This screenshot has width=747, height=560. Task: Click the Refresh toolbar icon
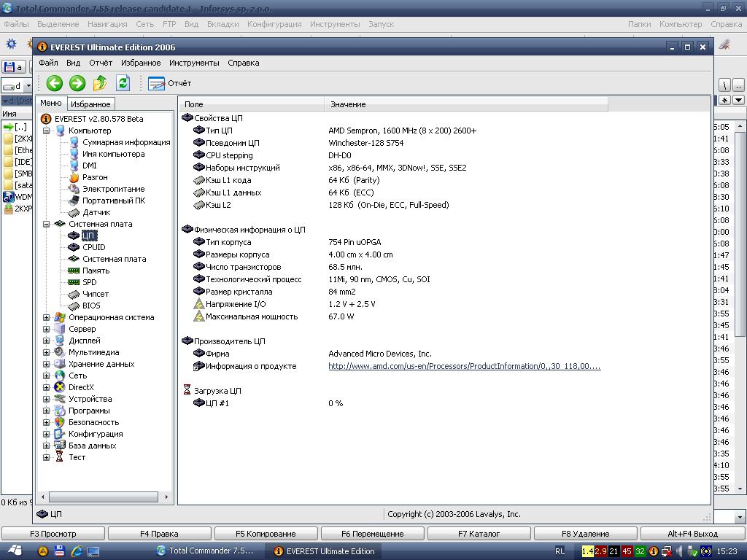(123, 83)
